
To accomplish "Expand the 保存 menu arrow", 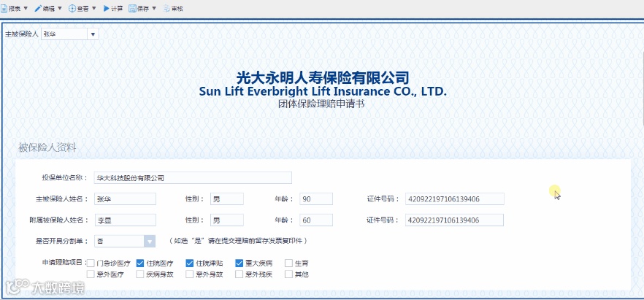I will (x=154, y=8).
